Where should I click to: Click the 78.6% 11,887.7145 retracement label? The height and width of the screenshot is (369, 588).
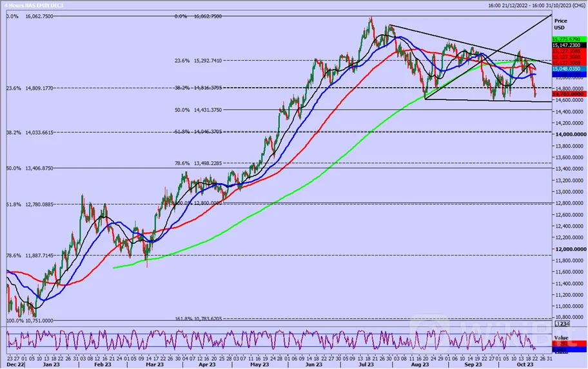tap(29, 255)
